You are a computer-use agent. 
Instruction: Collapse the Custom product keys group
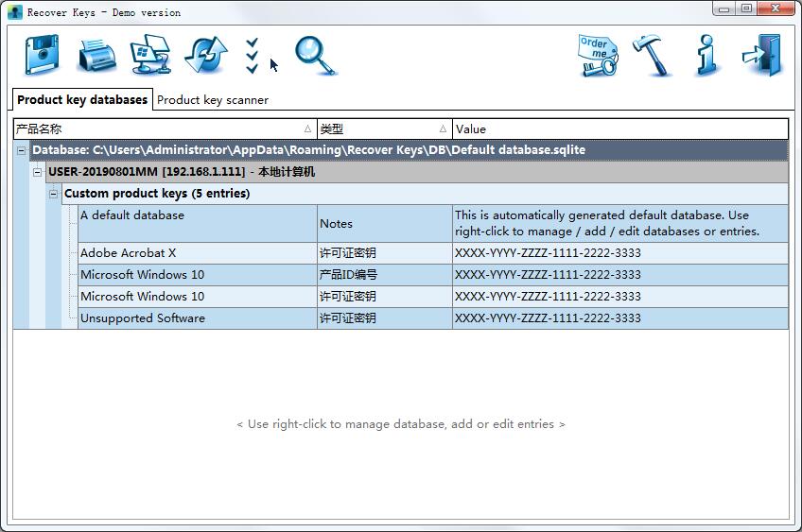54,194
